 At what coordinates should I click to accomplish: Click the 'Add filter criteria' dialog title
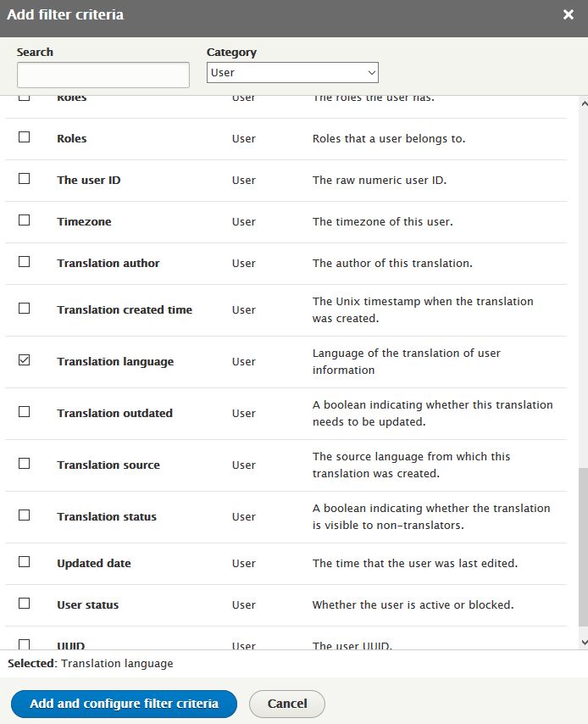tap(65, 14)
